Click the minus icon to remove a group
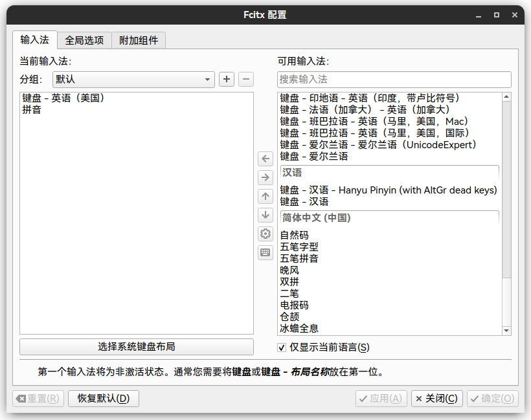 coord(245,79)
